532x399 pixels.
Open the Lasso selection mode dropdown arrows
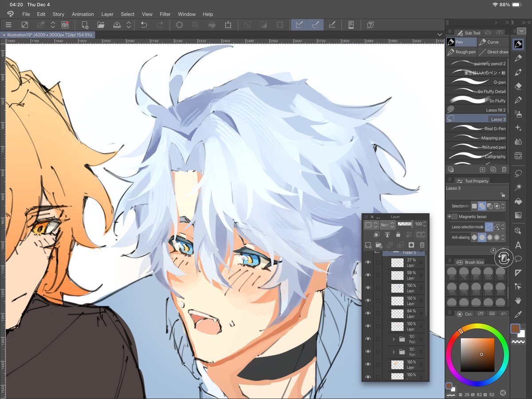pos(503,227)
